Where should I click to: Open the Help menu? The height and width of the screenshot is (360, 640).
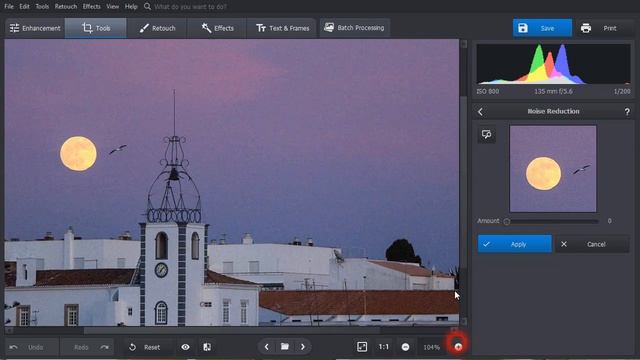pos(131,7)
